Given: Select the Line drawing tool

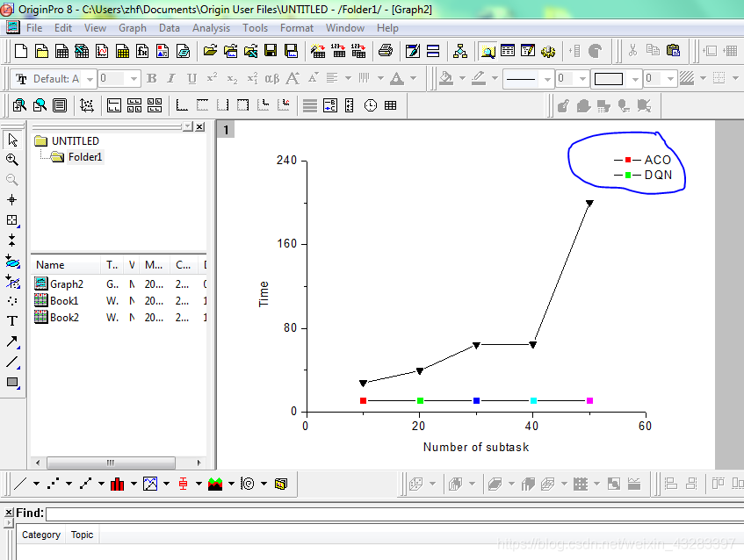Looking at the screenshot, I should point(12,362).
